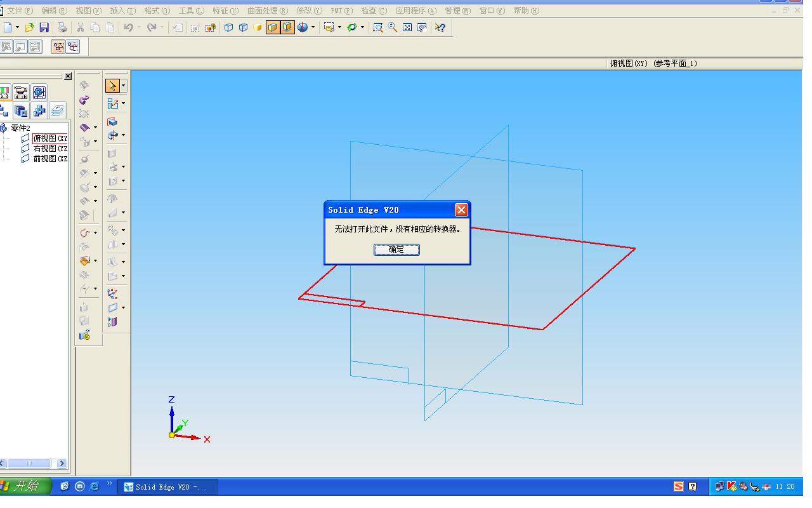The image size is (812, 508).
Task: Click the visible-and-hidden edges cube icon
Action: click(243, 27)
